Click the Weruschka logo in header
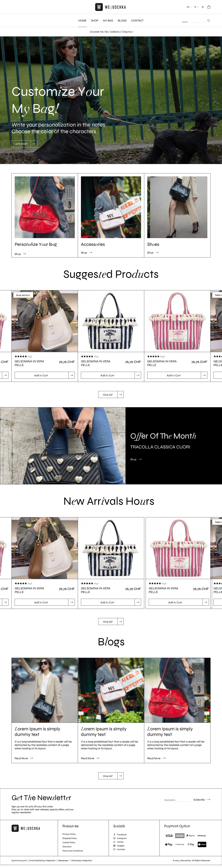The image size is (222, 868). coord(111,7)
